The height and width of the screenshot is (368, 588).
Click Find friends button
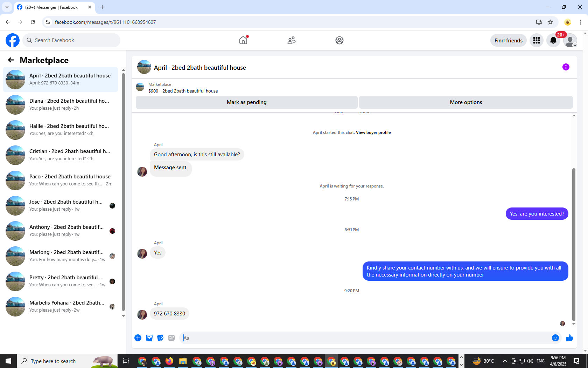pyautogui.click(x=508, y=40)
